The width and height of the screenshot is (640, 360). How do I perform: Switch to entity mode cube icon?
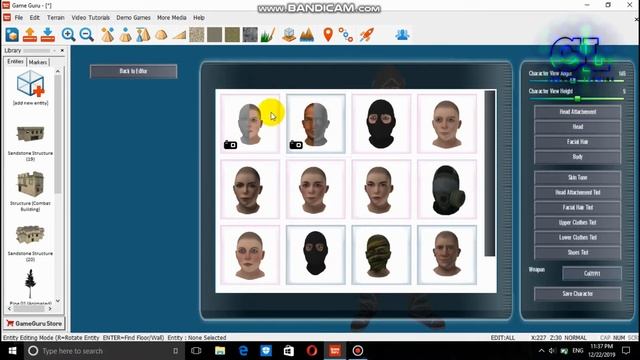click(x=289, y=35)
